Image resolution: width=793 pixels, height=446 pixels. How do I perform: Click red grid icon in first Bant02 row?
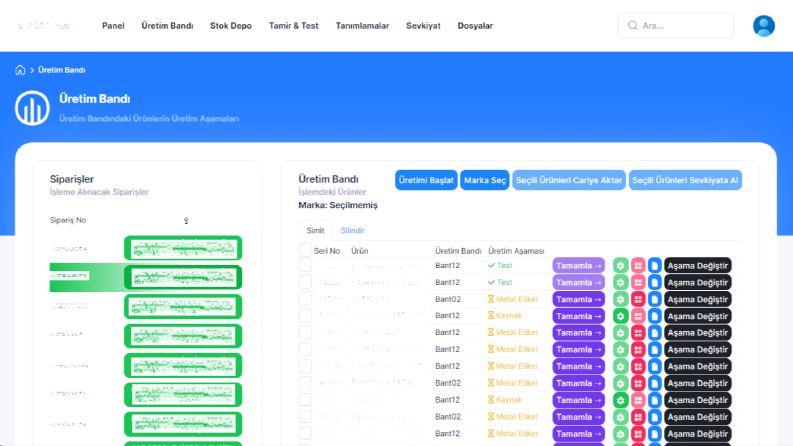point(638,299)
